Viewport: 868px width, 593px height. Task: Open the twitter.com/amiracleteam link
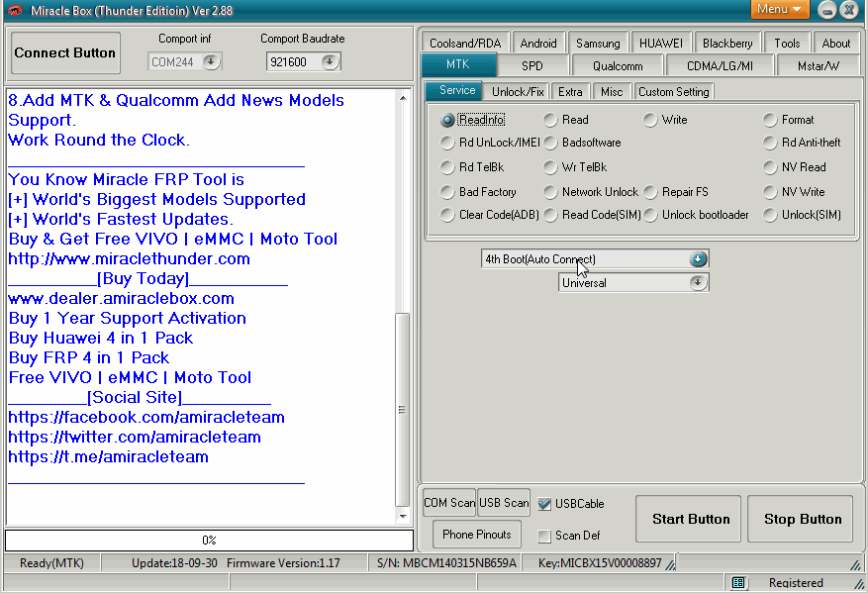(135, 437)
